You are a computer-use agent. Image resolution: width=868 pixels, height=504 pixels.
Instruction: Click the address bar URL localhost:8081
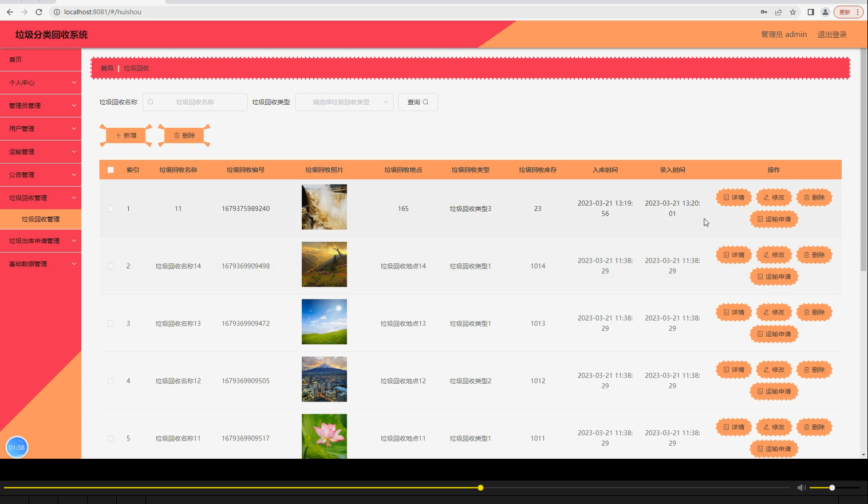coord(102,12)
